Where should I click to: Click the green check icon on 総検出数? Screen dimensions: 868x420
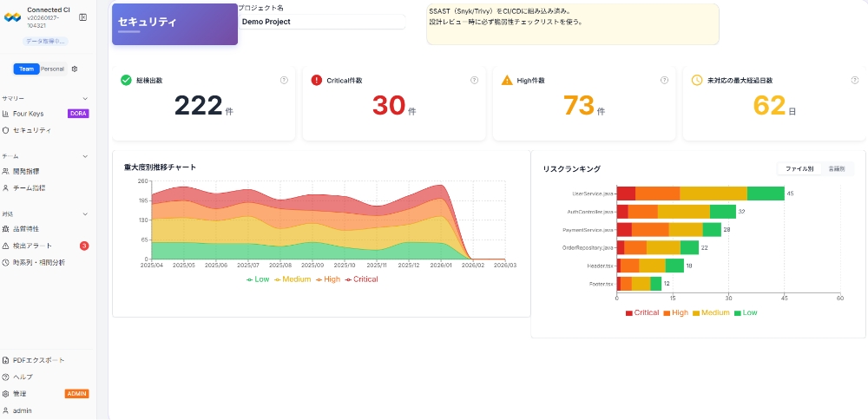[x=126, y=80]
